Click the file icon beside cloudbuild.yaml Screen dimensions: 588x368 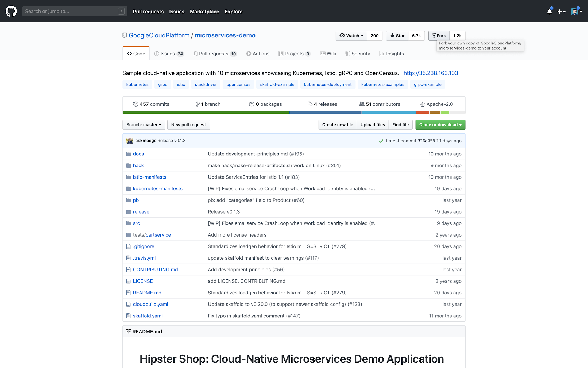pos(129,304)
